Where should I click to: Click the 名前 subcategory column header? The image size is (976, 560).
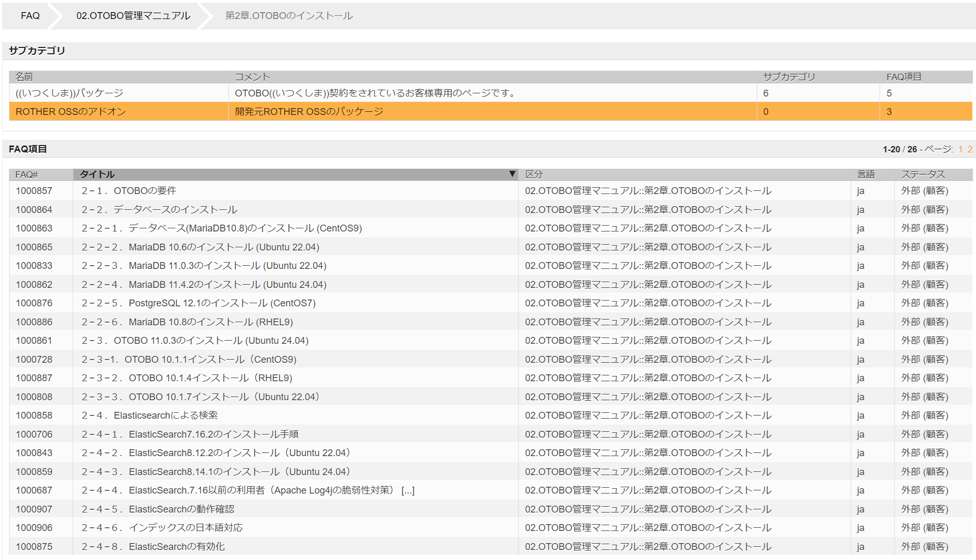click(x=24, y=77)
